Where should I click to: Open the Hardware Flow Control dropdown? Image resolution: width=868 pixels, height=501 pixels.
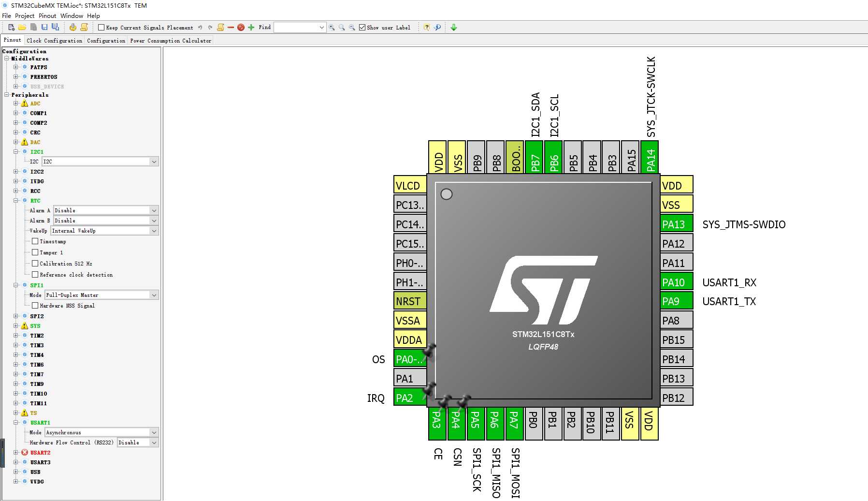(x=138, y=442)
